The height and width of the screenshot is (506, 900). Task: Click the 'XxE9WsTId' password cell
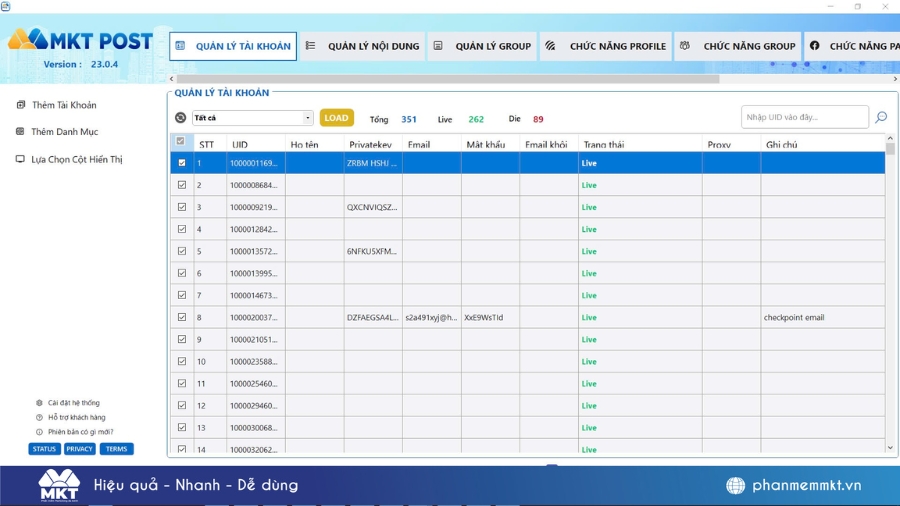[490, 317]
